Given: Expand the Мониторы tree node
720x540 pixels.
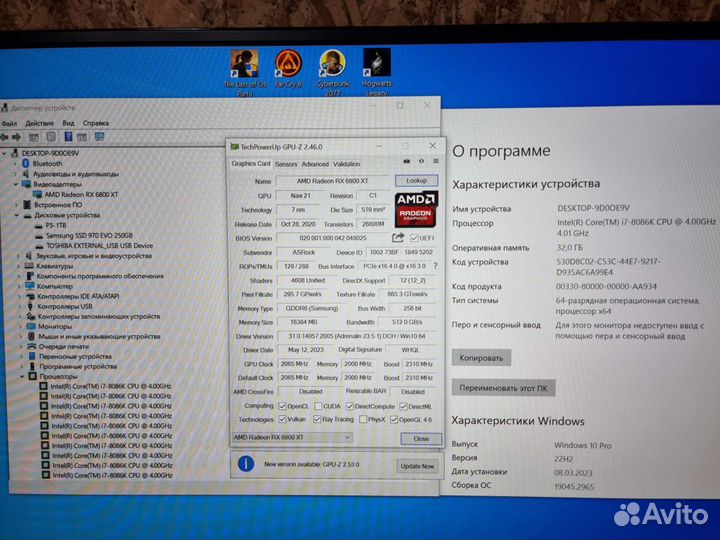Looking at the screenshot, I should tap(20, 326).
